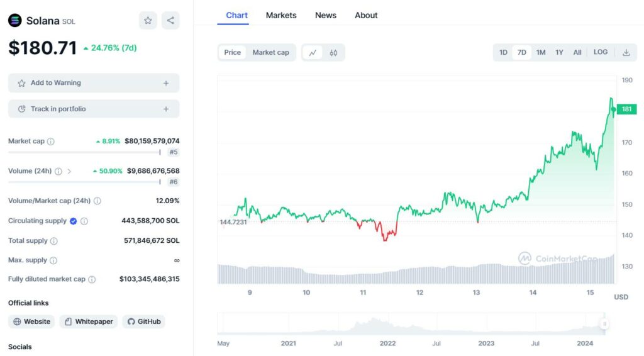Select Price chart mode
Screen dimensions: 644x356
233,53
